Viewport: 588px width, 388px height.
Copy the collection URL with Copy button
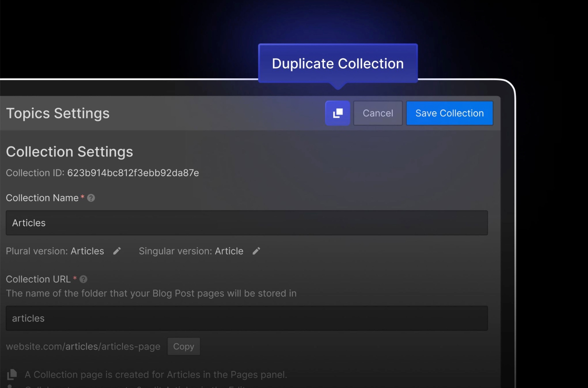coord(183,346)
